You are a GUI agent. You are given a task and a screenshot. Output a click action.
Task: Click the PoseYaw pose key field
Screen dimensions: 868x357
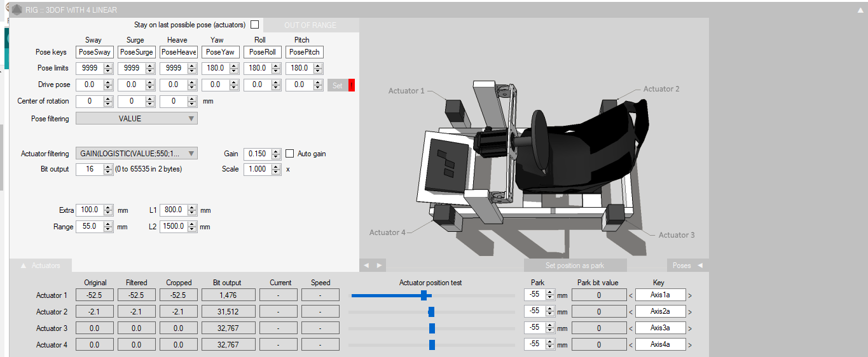tap(221, 52)
